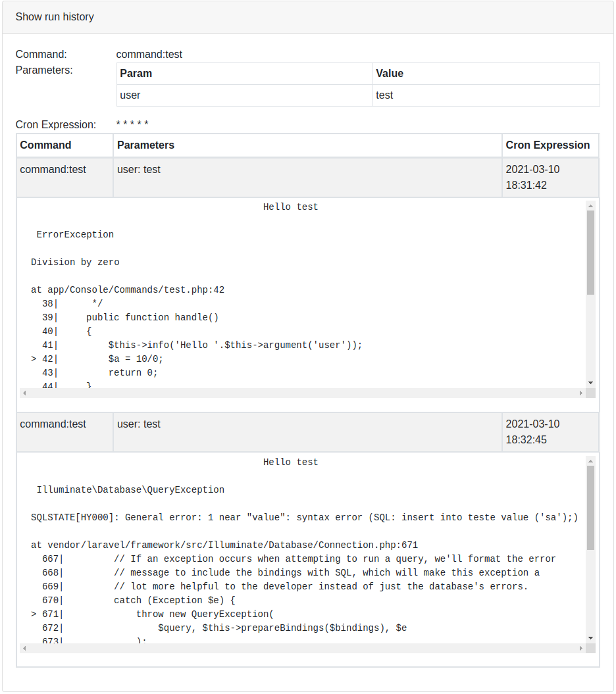This screenshot has width=616, height=694.
Task: Click "Hello test" output in first log
Action: point(290,207)
